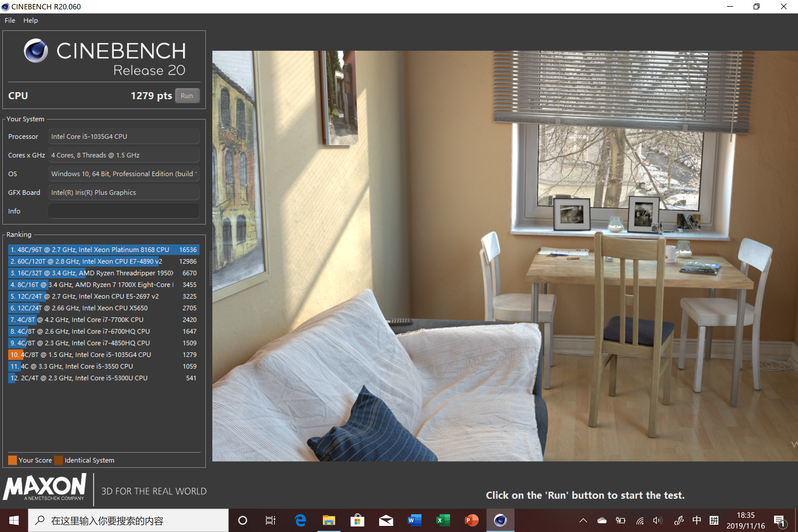798x532 pixels.
Task: Open the battery status tray icon
Action: [x=621, y=520]
